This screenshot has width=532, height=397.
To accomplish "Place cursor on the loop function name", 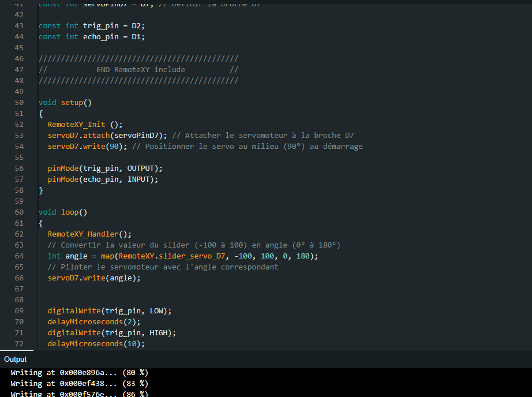I will (69, 212).
